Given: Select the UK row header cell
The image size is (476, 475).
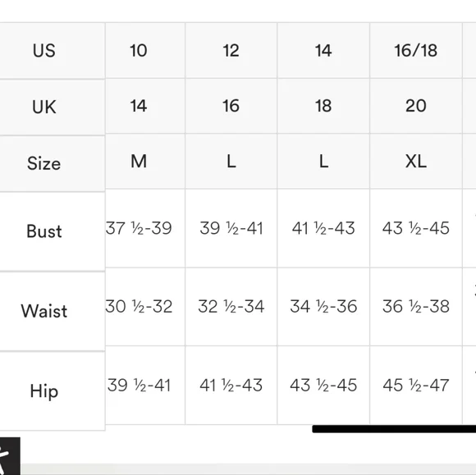Looking at the screenshot, I should [53, 107].
